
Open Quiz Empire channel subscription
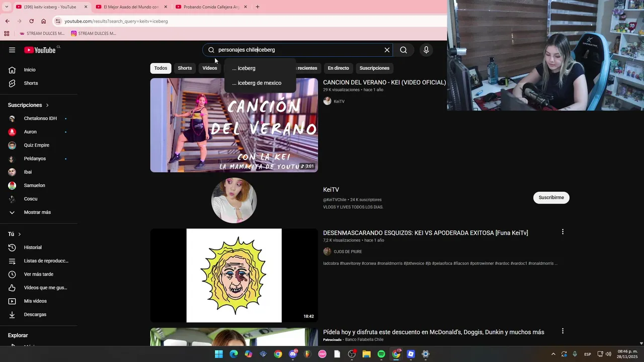tap(39, 145)
